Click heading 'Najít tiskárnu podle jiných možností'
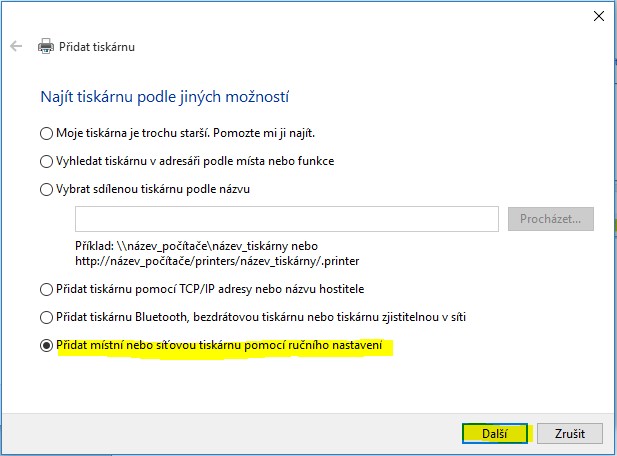Screen dimensions: 617x456 [165, 97]
